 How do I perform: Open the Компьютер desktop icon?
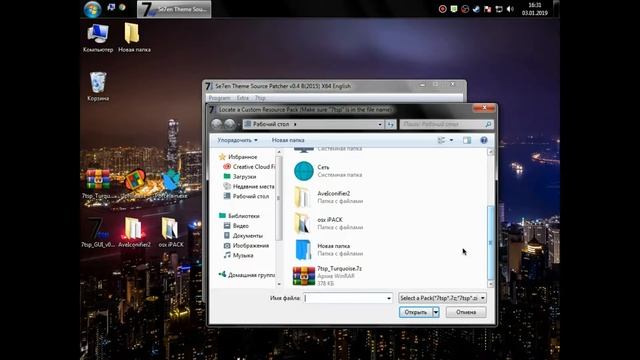pos(98,38)
